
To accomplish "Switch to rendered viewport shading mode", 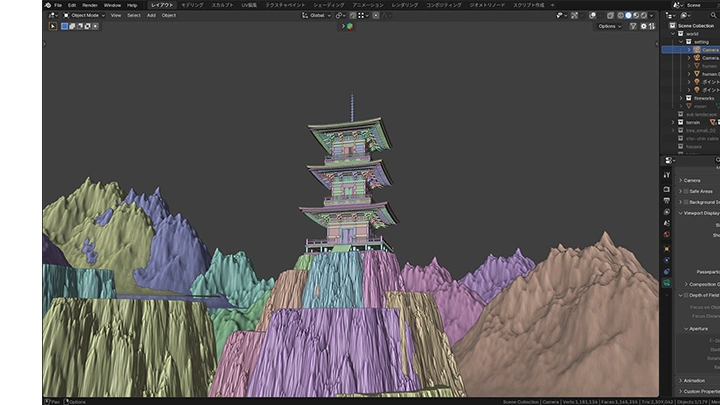I will 645,15.
